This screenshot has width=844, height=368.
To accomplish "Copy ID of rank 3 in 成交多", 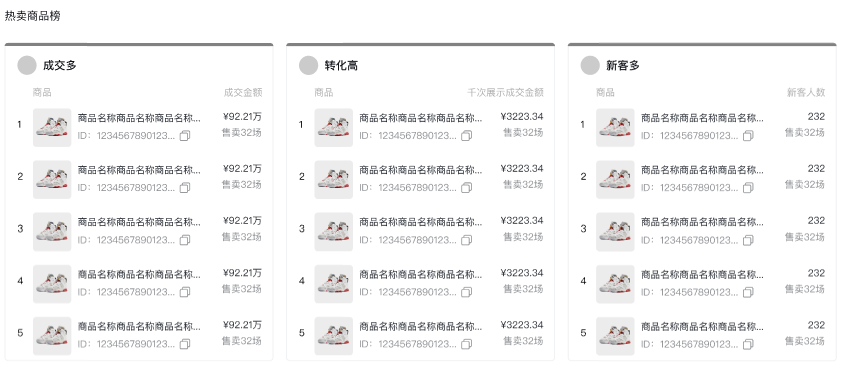I will click(x=185, y=240).
